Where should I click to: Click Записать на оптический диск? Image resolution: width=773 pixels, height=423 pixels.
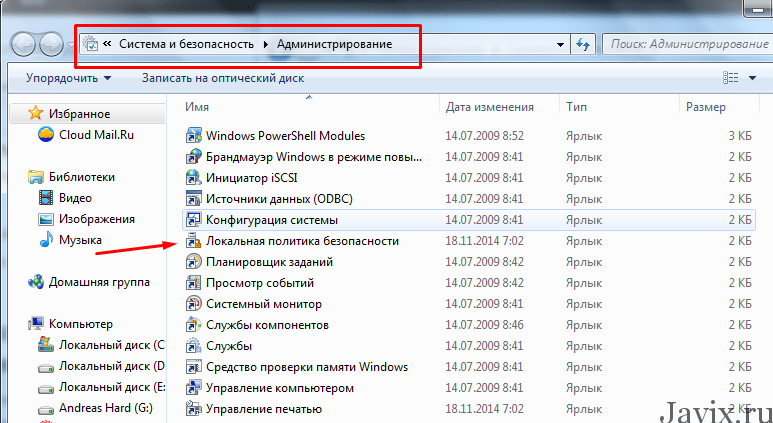[x=223, y=78]
